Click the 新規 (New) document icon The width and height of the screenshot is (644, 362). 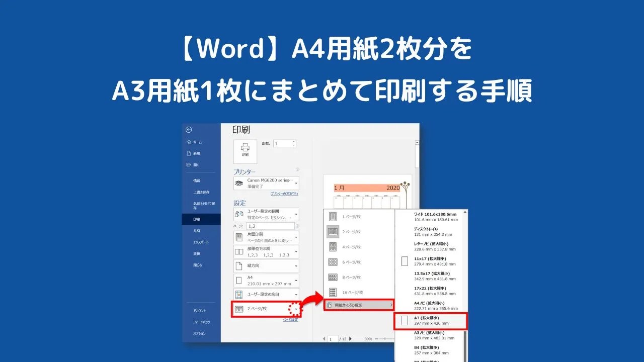coord(188,154)
